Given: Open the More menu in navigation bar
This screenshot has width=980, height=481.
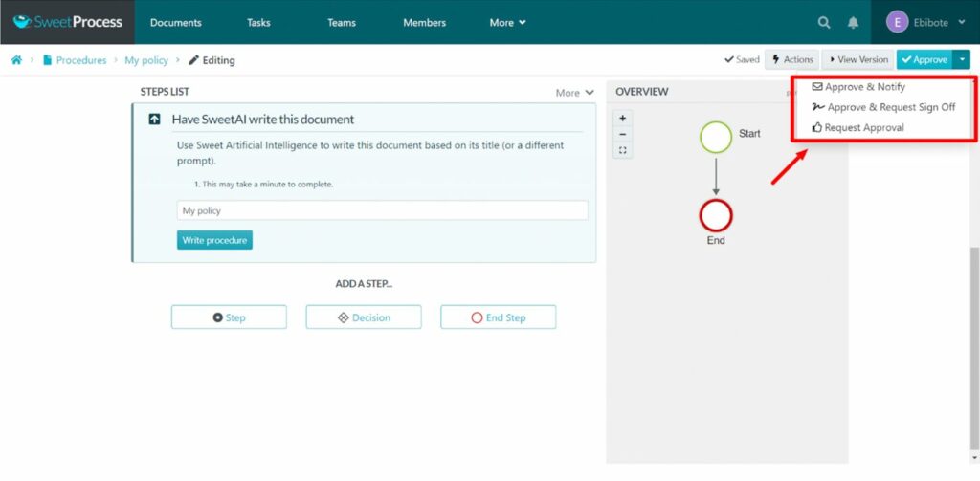Looking at the screenshot, I should click(x=507, y=23).
